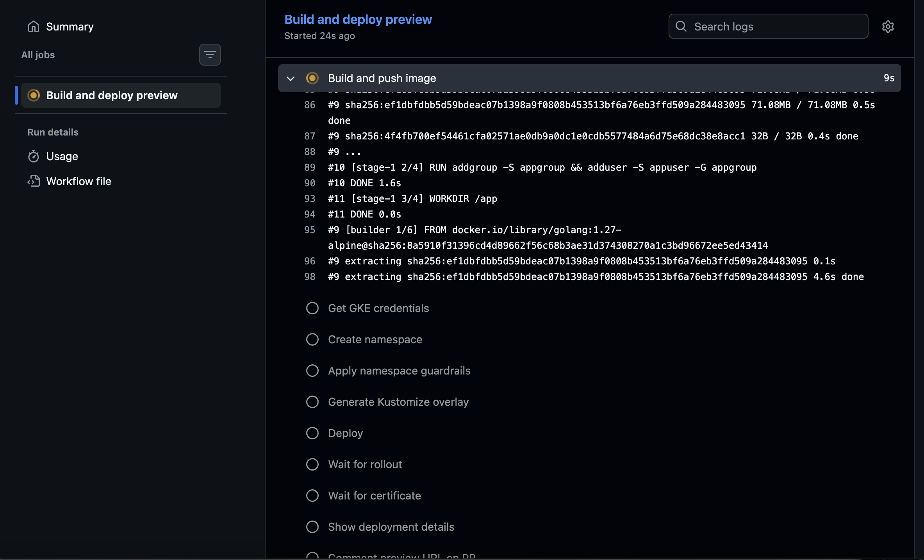Click the filter jobs icon button
The image size is (924, 560).
[210, 55]
